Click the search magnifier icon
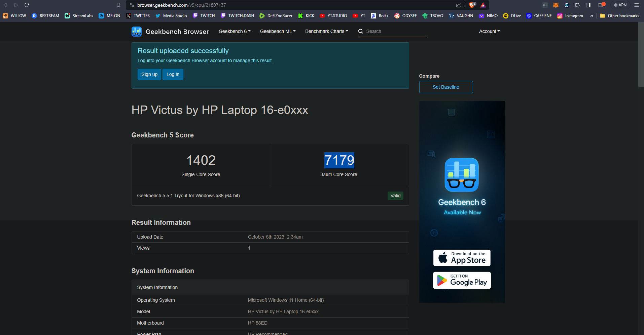This screenshot has width=644, height=335. (x=361, y=31)
